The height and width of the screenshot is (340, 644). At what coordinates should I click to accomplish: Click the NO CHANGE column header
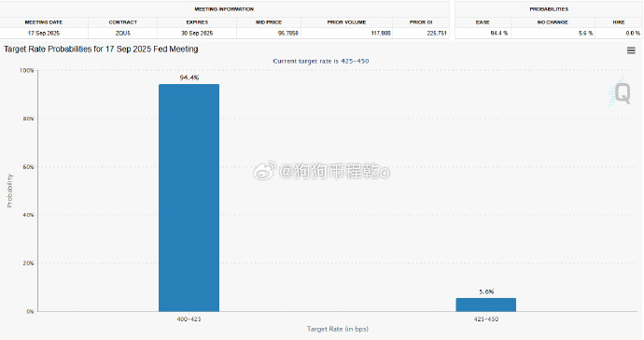(x=553, y=22)
